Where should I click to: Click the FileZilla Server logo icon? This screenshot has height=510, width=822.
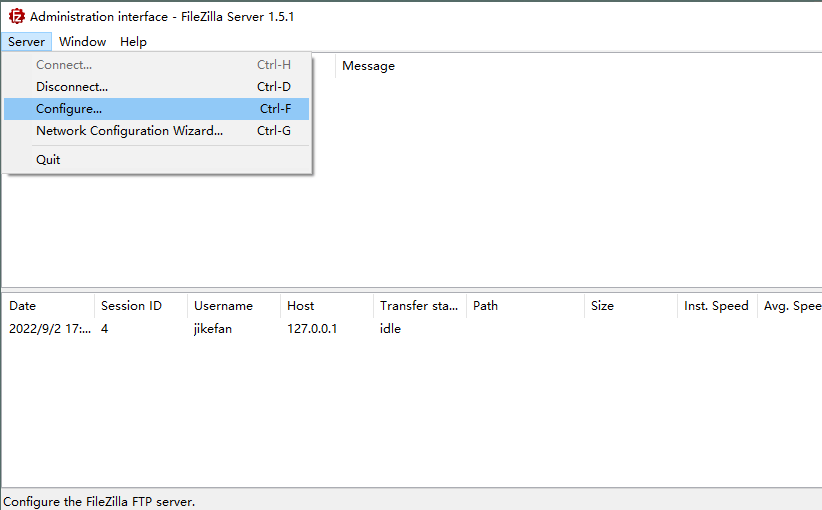click(17, 17)
